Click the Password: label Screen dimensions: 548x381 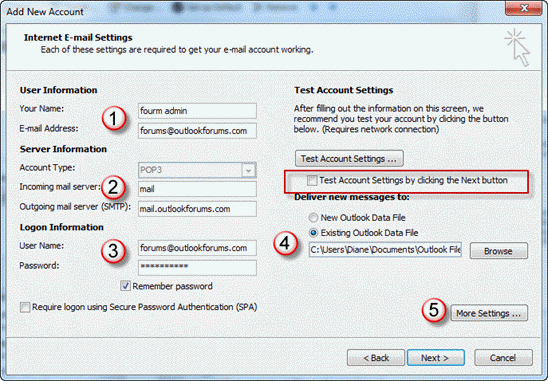pos(39,266)
